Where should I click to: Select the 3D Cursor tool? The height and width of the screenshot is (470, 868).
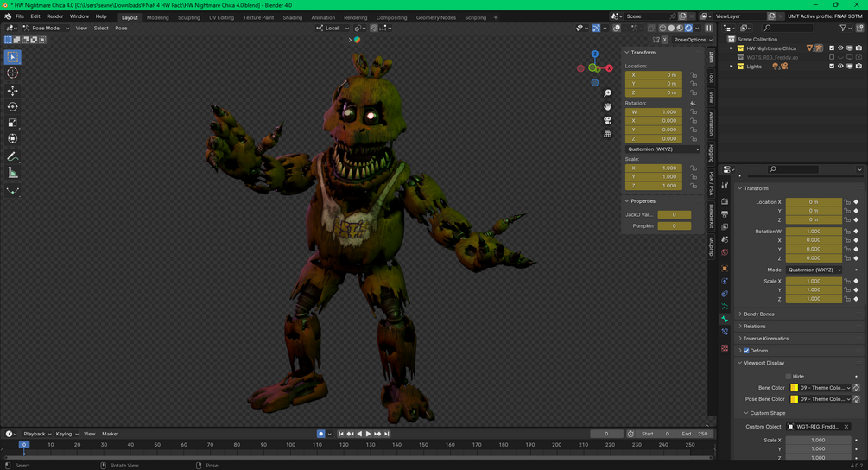pos(12,73)
